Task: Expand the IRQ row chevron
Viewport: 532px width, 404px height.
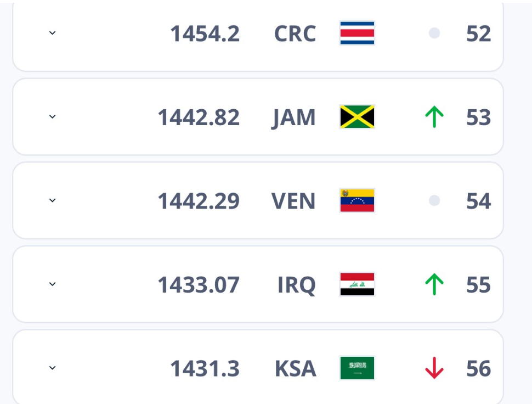Action: click(52, 284)
